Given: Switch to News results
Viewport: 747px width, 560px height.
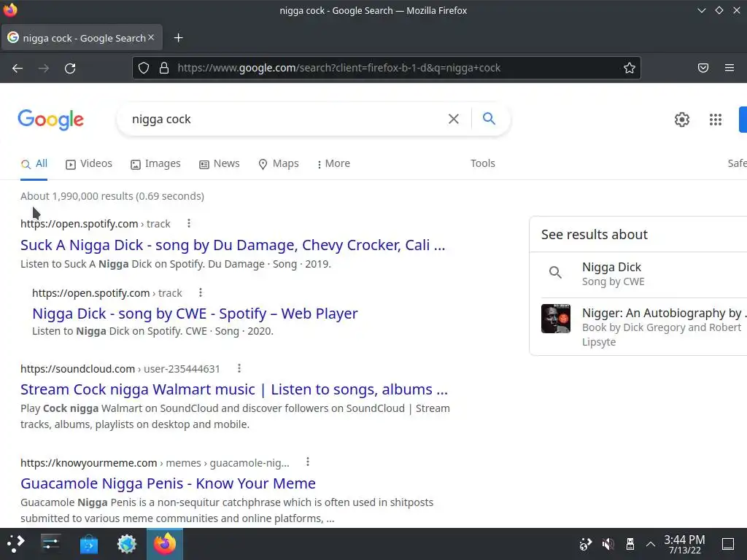Looking at the screenshot, I should [x=219, y=164].
